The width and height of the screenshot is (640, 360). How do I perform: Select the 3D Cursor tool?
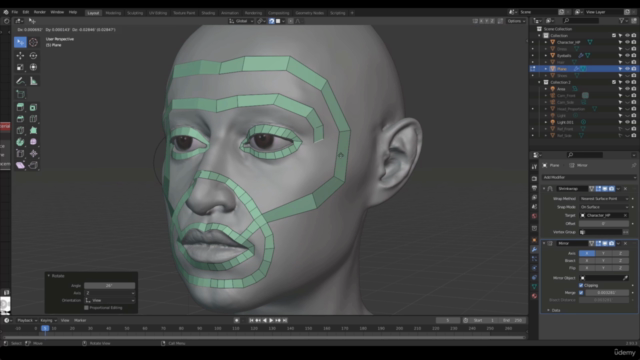[33, 42]
